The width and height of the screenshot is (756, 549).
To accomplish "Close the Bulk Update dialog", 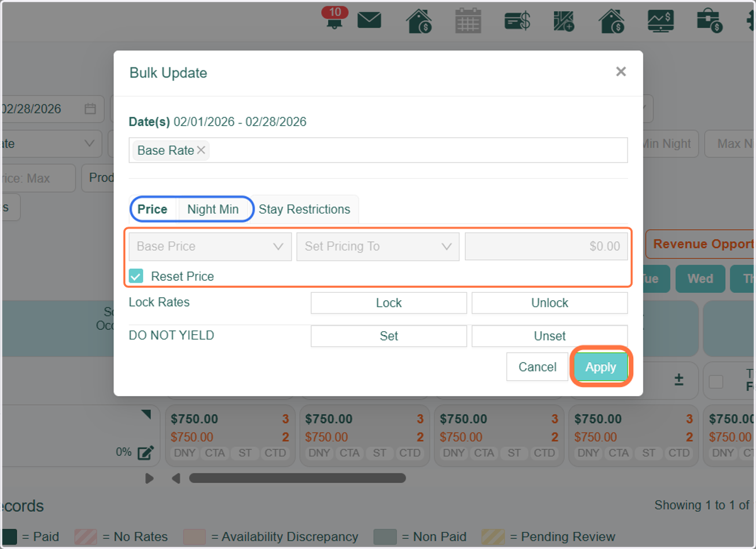I will (621, 72).
